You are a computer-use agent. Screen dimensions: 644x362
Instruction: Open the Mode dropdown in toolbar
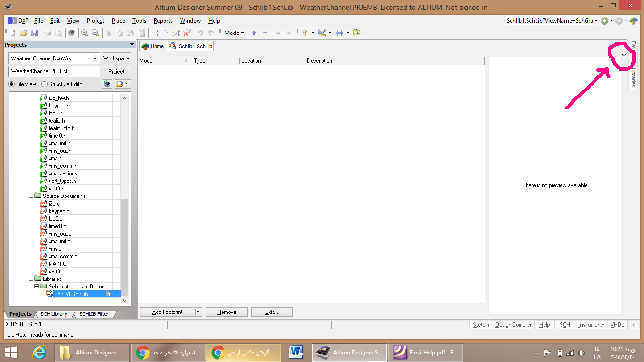(234, 33)
